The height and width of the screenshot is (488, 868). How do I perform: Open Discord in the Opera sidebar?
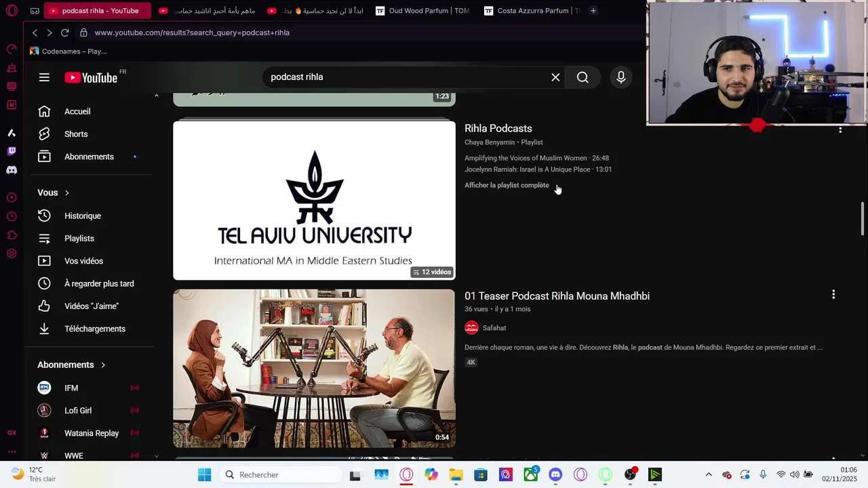pos(12,170)
